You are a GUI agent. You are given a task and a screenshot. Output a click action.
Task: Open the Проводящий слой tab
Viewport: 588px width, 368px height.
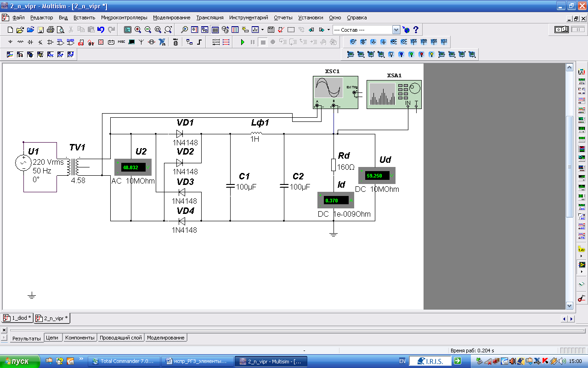point(121,338)
